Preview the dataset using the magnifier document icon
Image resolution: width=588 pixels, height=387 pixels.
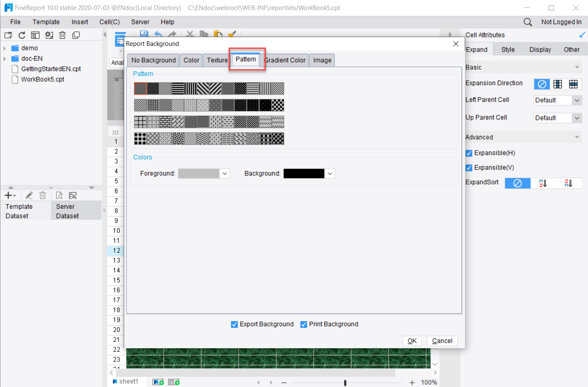tap(59, 195)
